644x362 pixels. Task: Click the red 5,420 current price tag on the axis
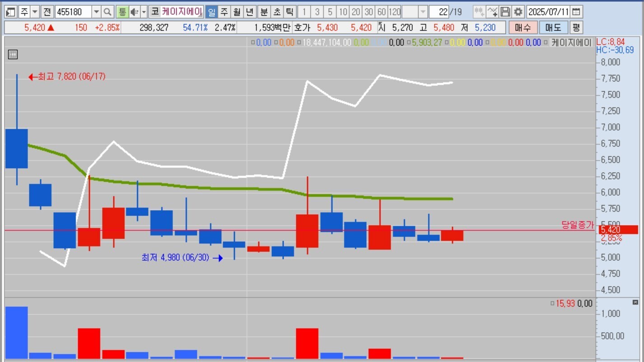coord(617,230)
